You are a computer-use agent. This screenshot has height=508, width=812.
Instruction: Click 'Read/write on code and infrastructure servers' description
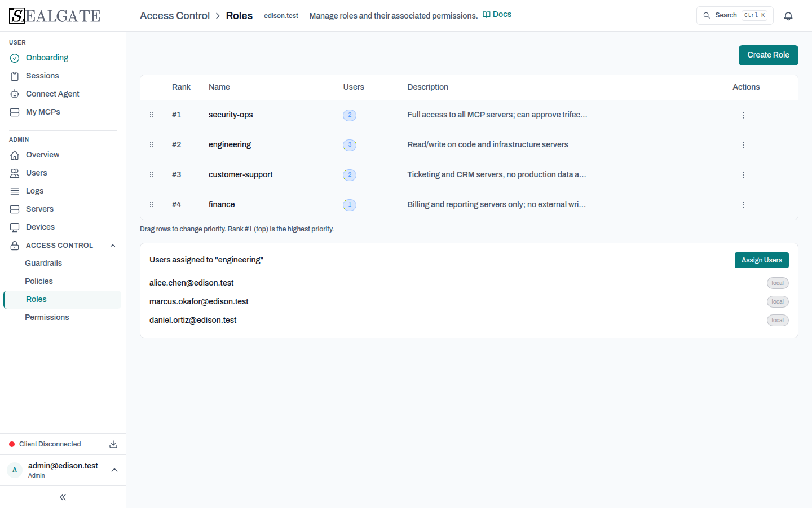[488, 144]
